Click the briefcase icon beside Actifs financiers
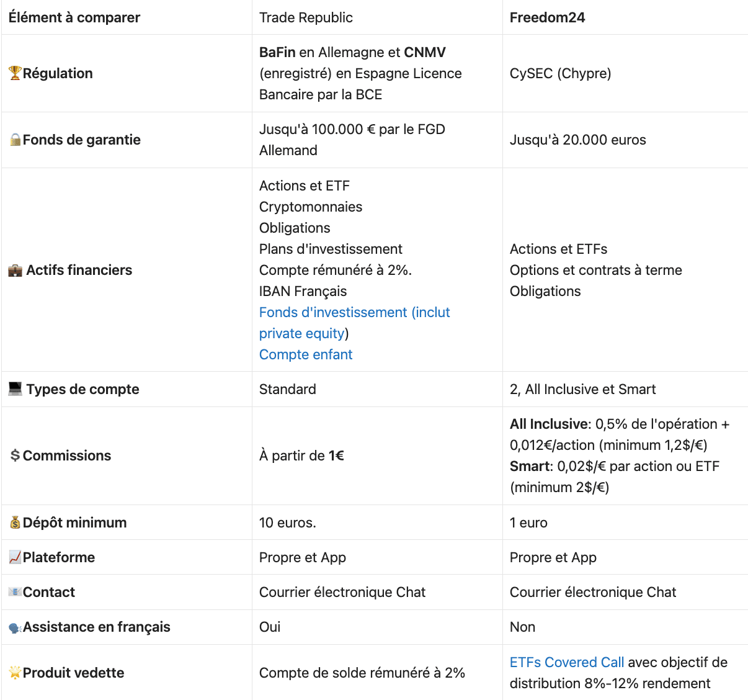The image size is (748, 700). pos(15,270)
